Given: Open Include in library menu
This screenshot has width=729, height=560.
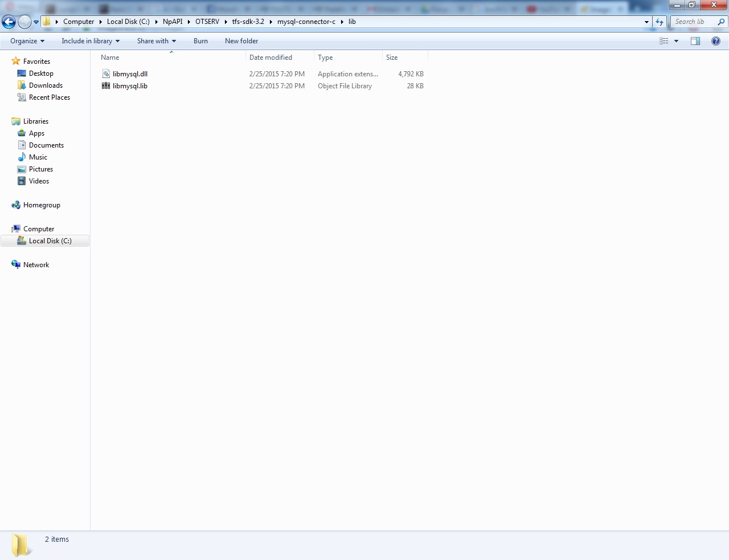Looking at the screenshot, I should (x=91, y=41).
